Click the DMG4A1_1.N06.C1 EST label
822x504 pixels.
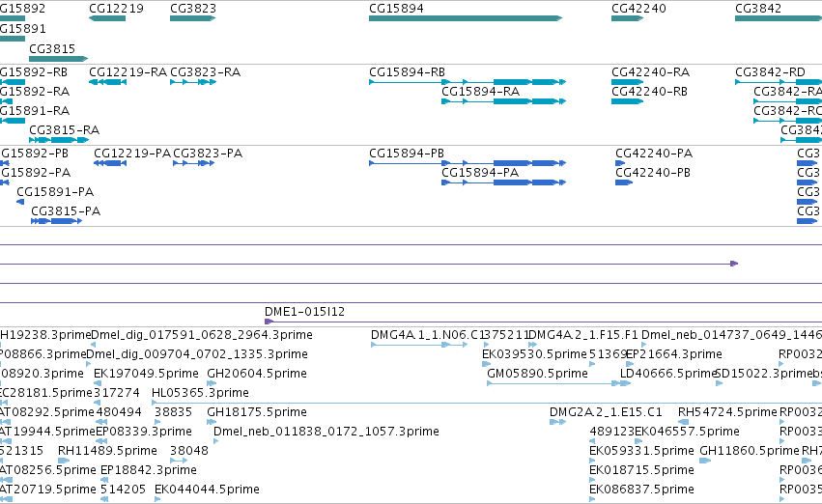click(425, 335)
